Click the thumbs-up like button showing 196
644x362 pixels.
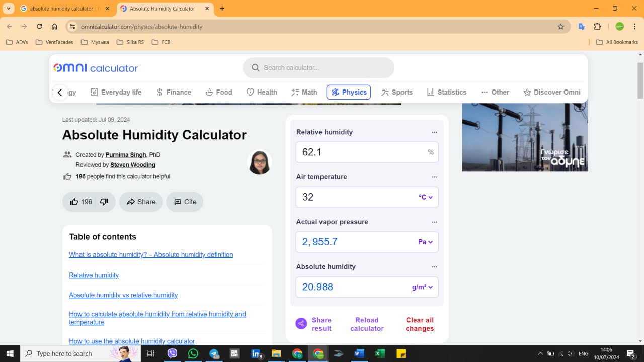80,202
